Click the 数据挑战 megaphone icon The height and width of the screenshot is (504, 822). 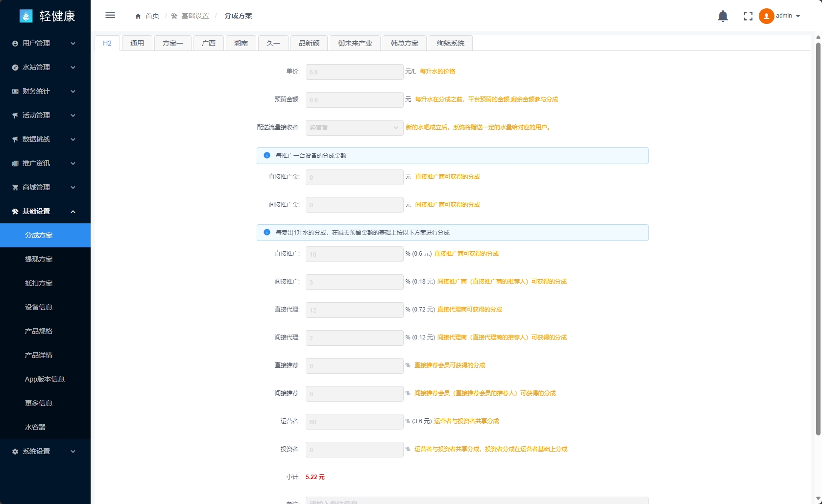pyautogui.click(x=15, y=140)
